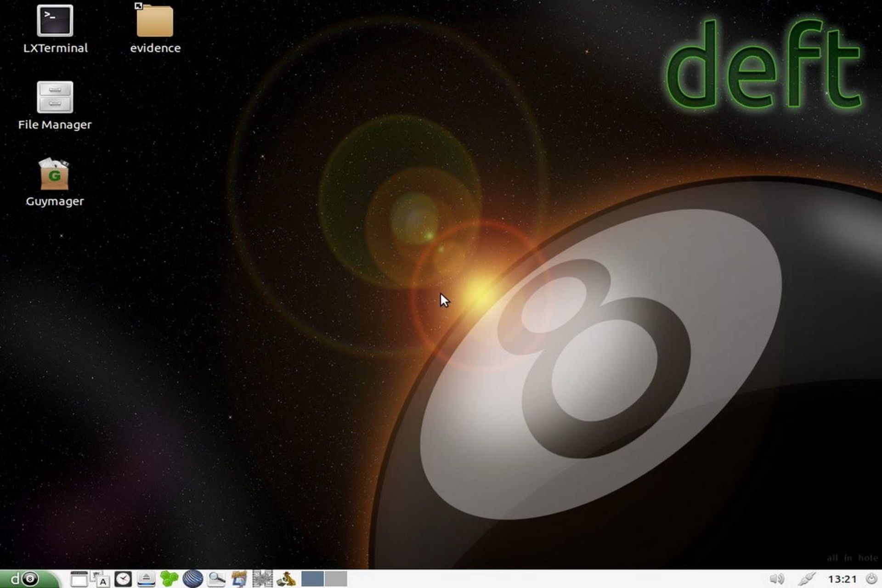Switch to the first blue workspace
Screen dimensions: 882x588
[312, 579]
